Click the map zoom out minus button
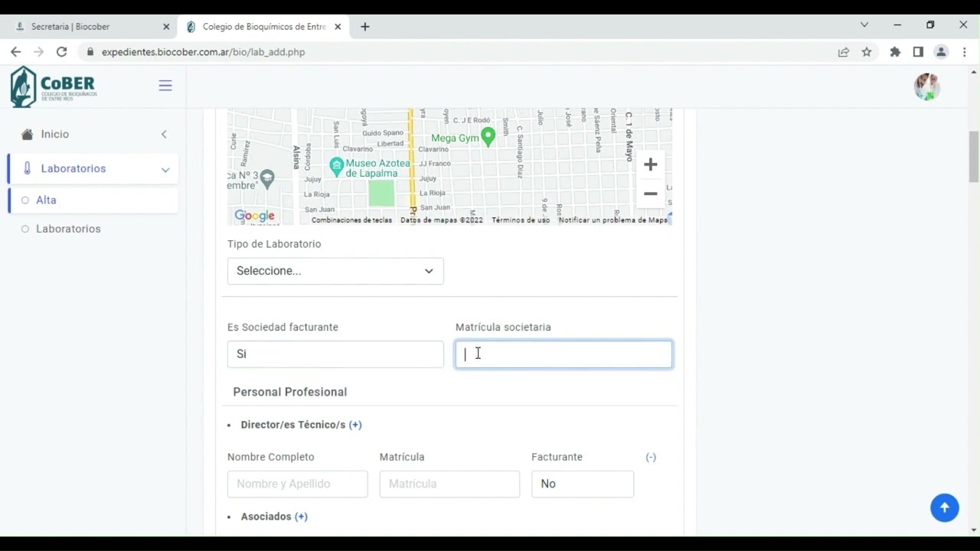 click(650, 194)
